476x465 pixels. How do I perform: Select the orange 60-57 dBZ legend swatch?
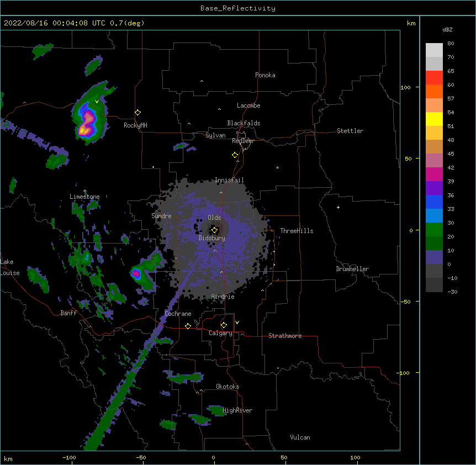[434, 91]
